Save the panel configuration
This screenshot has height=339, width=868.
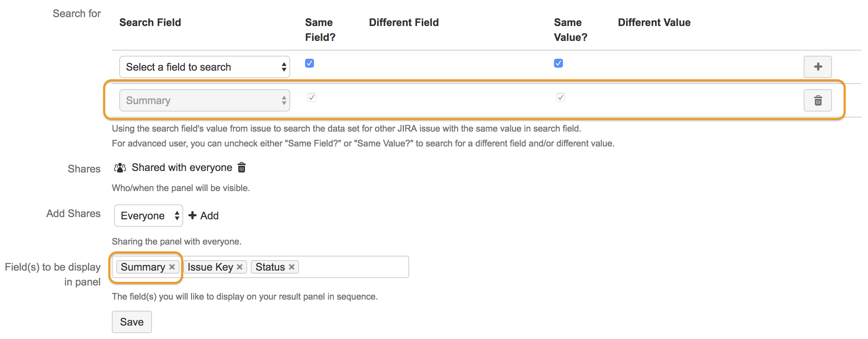click(x=132, y=321)
